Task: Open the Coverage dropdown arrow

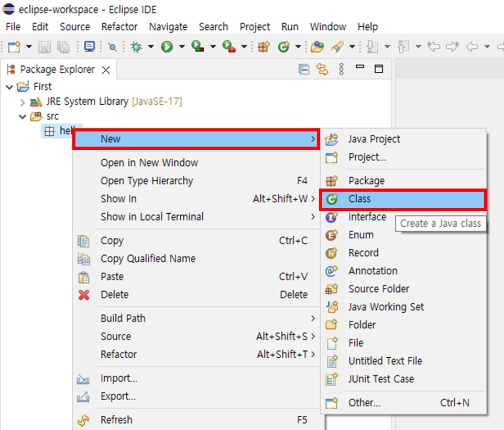Action: [213, 47]
